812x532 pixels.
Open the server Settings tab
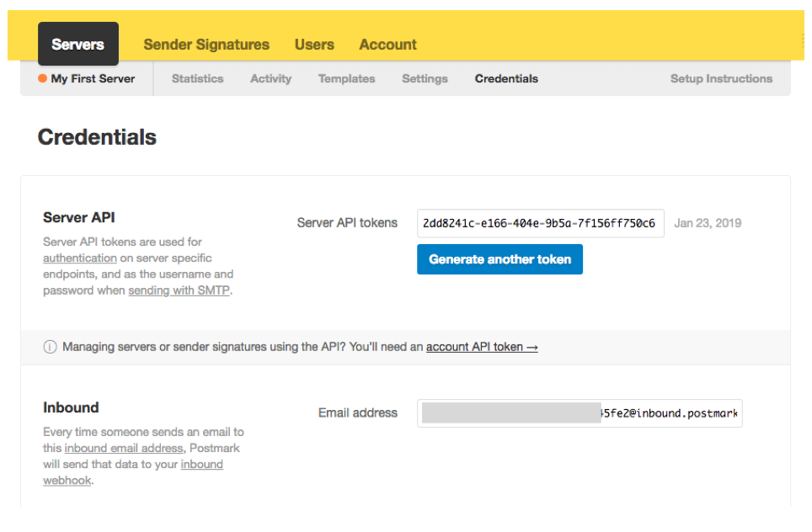(x=425, y=78)
